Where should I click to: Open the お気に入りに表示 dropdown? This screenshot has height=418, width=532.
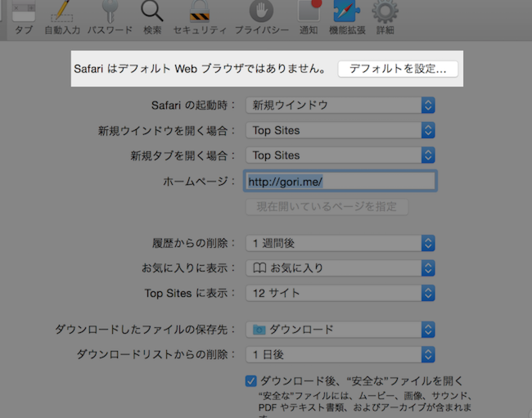(x=340, y=268)
